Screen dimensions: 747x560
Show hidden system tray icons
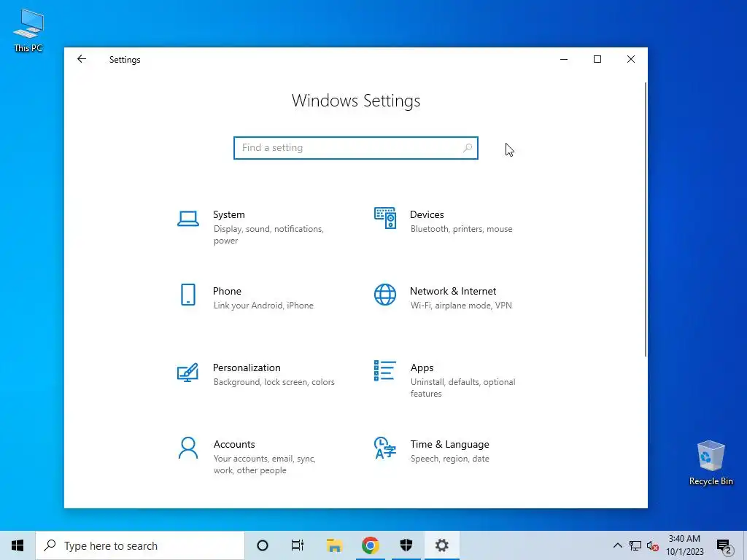(x=617, y=545)
